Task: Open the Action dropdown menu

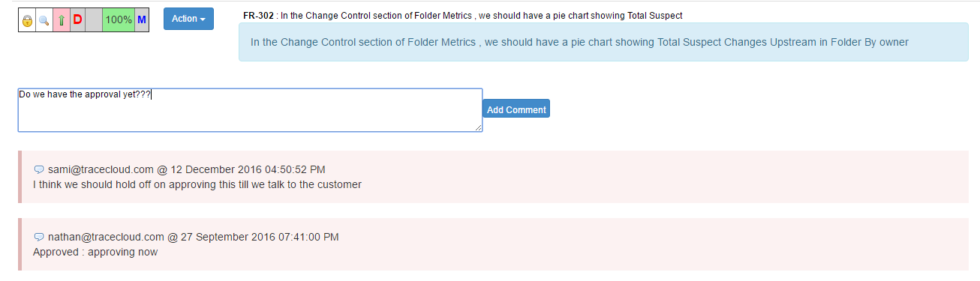Action: 188,19
